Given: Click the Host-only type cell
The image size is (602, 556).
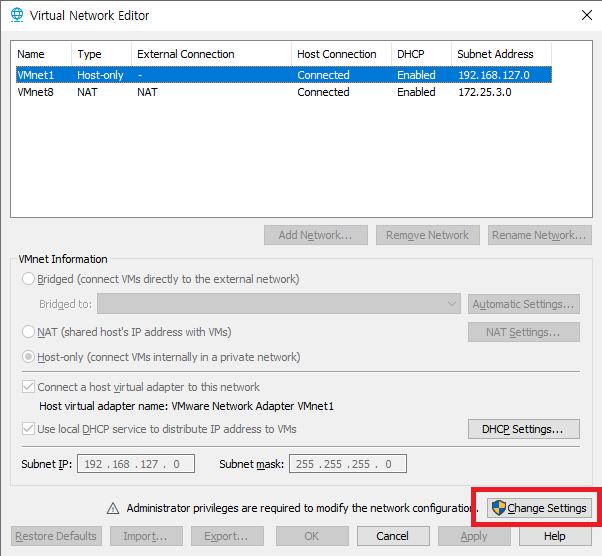Looking at the screenshot, I should pos(100,75).
